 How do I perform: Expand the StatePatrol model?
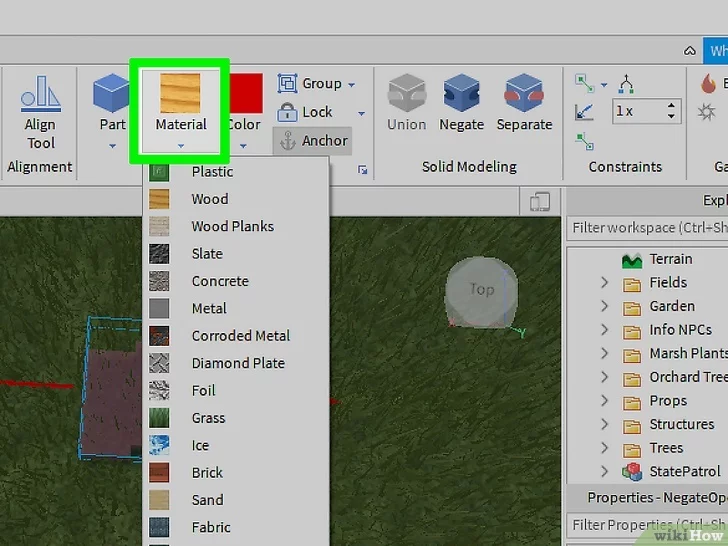(604, 471)
